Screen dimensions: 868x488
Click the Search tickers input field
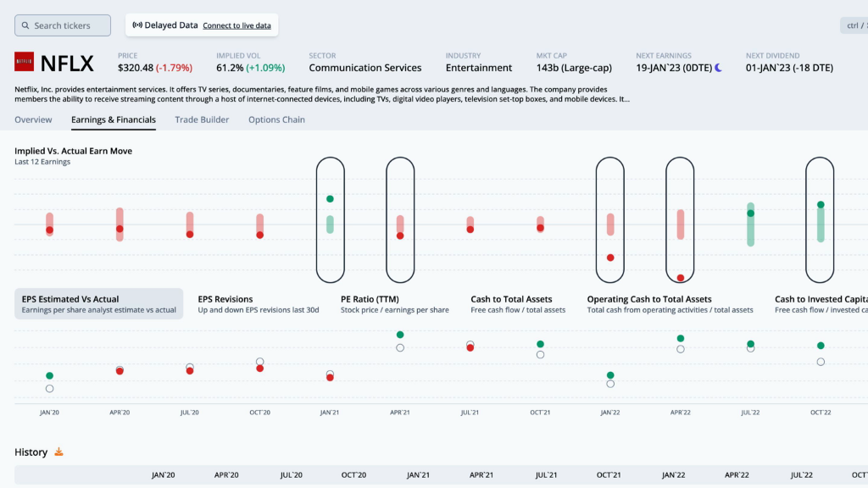pos(70,25)
